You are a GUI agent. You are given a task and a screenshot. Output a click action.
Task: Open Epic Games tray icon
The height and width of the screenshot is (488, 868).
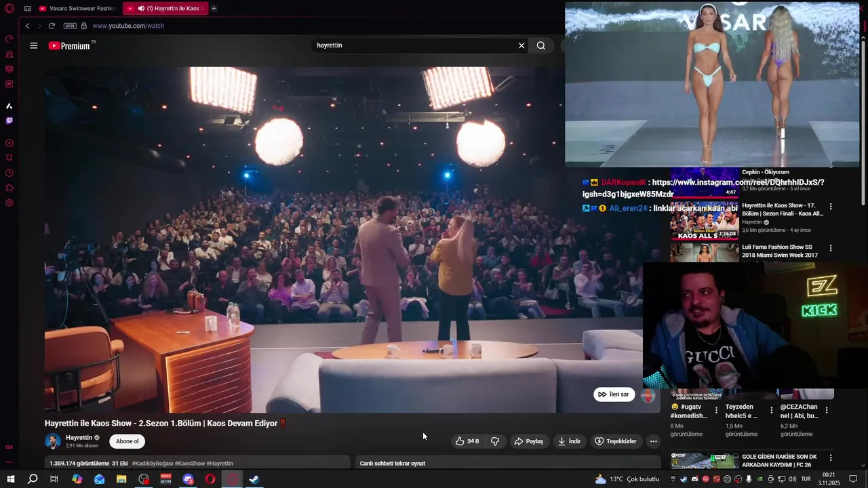coord(673,479)
